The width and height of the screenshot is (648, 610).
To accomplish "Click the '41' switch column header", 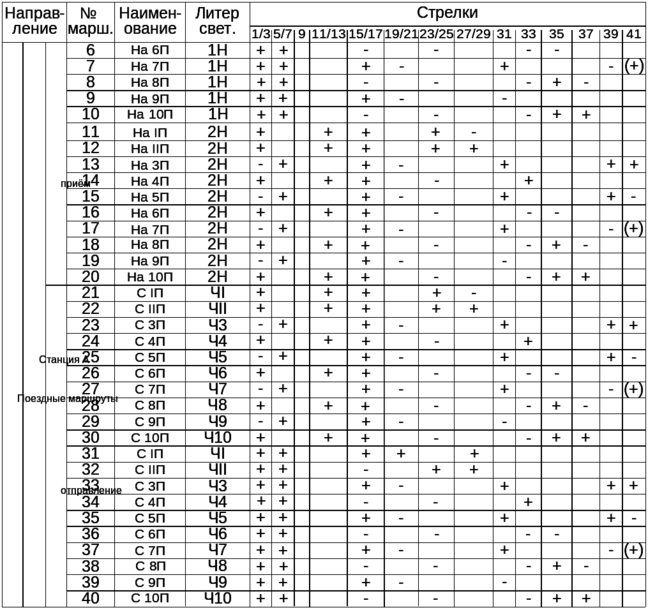I will (x=634, y=34).
